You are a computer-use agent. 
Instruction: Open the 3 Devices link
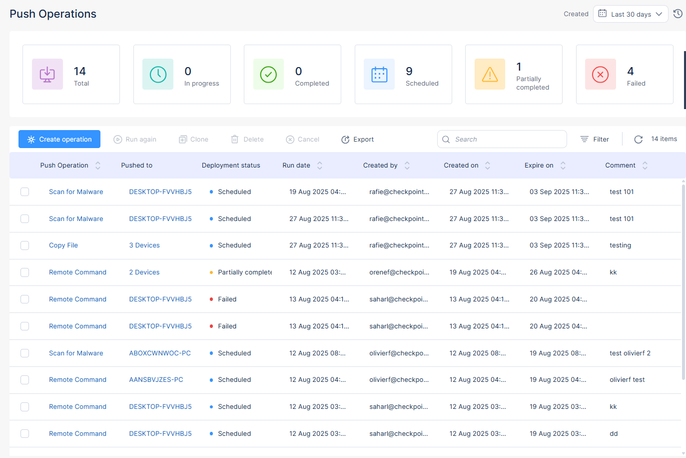pyautogui.click(x=144, y=245)
